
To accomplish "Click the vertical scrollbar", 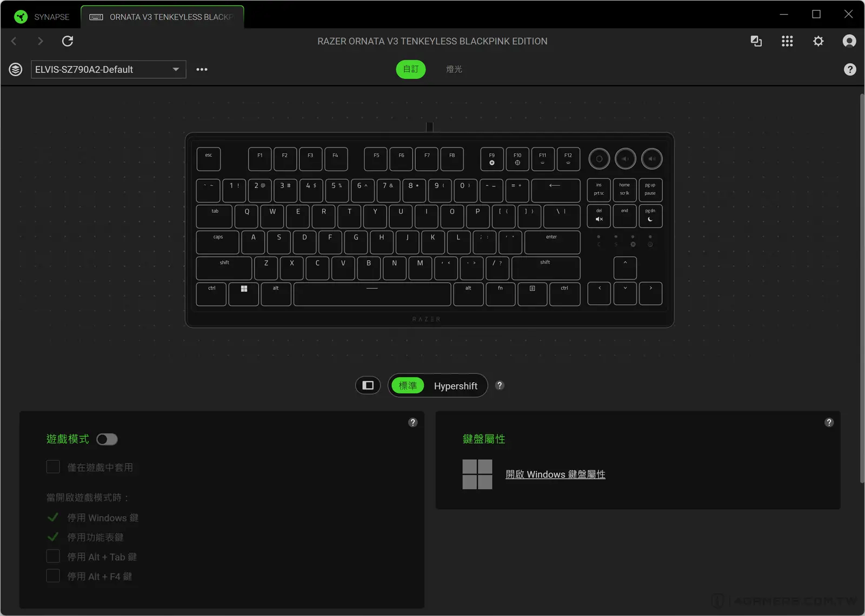I will (x=862, y=288).
